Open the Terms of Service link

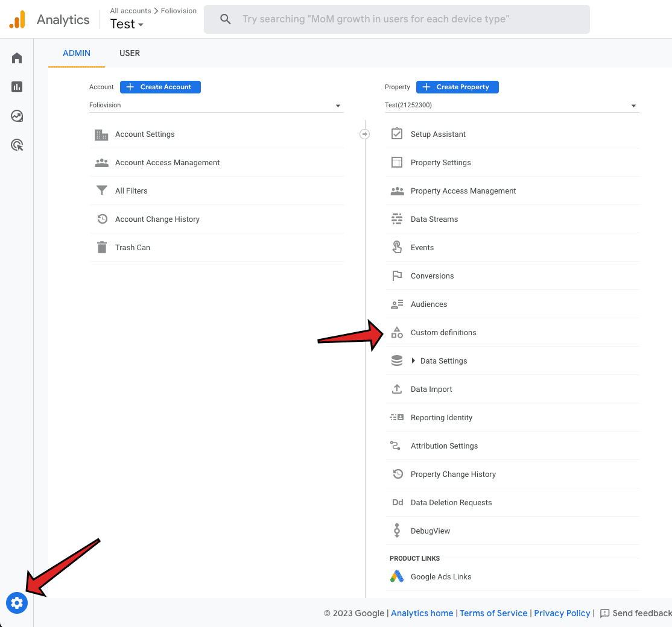point(493,613)
